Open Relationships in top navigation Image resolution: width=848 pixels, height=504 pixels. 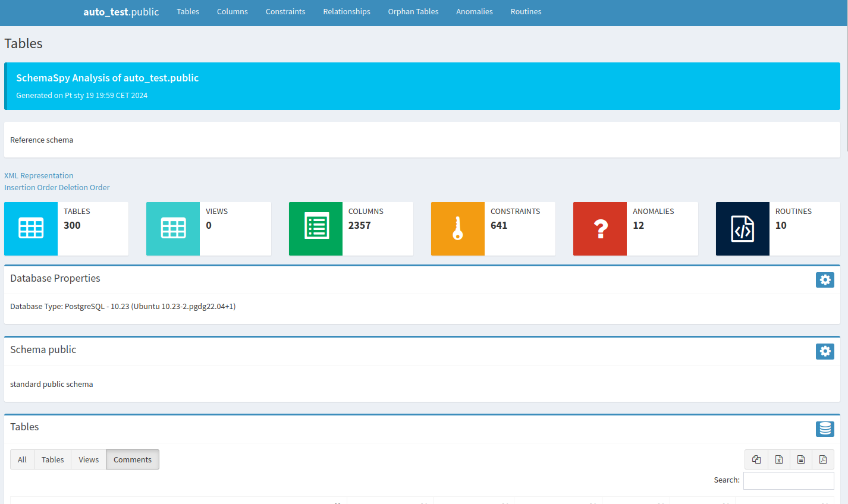point(346,12)
